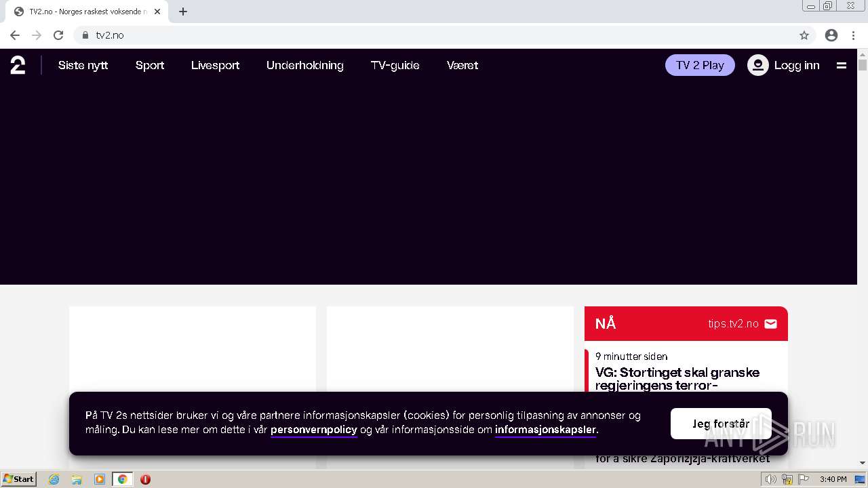This screenshot has height=488, width=868.
Task: Click the Logg inn link
Action: tap(797, 65)
